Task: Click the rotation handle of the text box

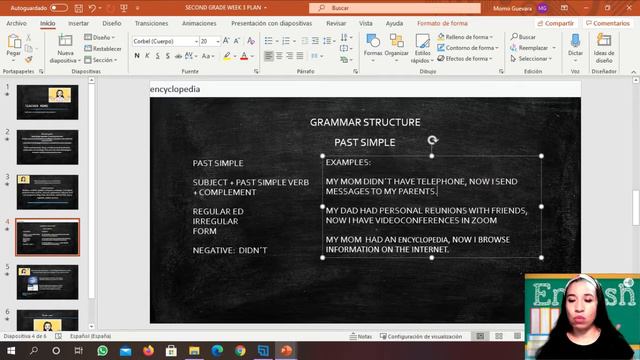Action: coord(432,140)
